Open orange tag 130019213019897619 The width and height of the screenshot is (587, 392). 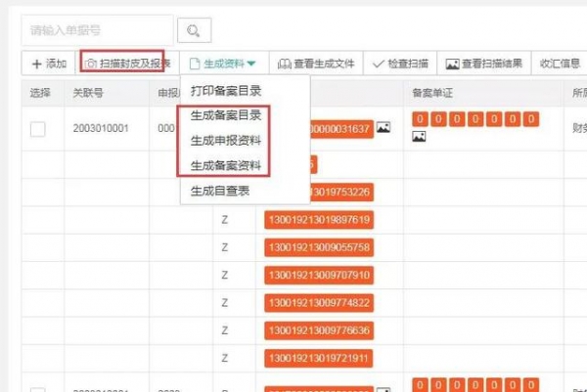[318, 218]
